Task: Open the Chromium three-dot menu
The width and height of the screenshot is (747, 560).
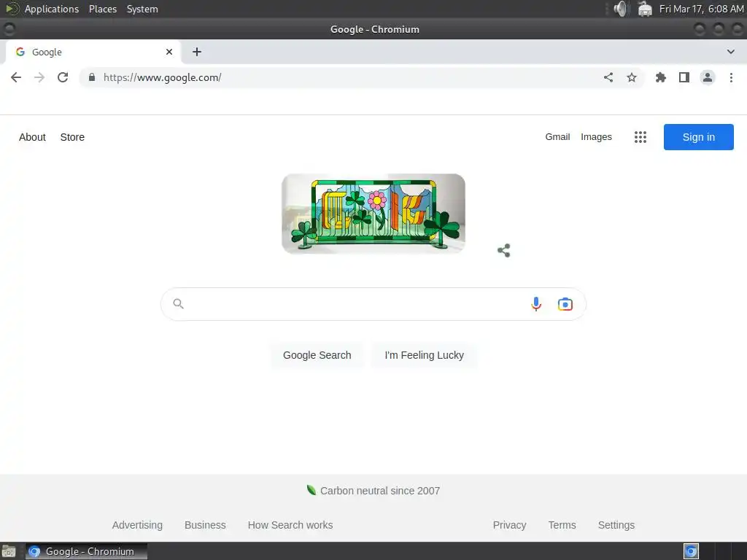Action: [731, 77]
